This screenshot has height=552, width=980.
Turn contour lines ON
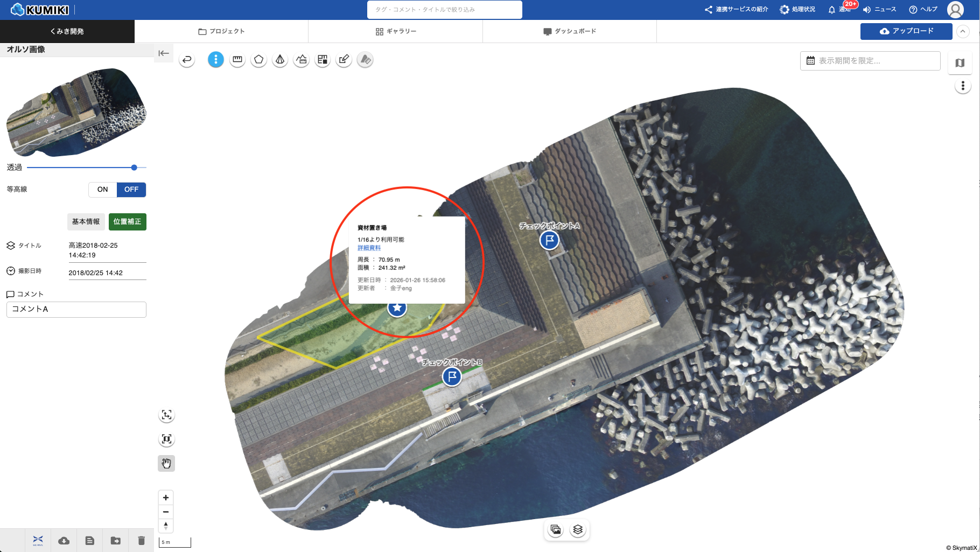coord(102,190)
